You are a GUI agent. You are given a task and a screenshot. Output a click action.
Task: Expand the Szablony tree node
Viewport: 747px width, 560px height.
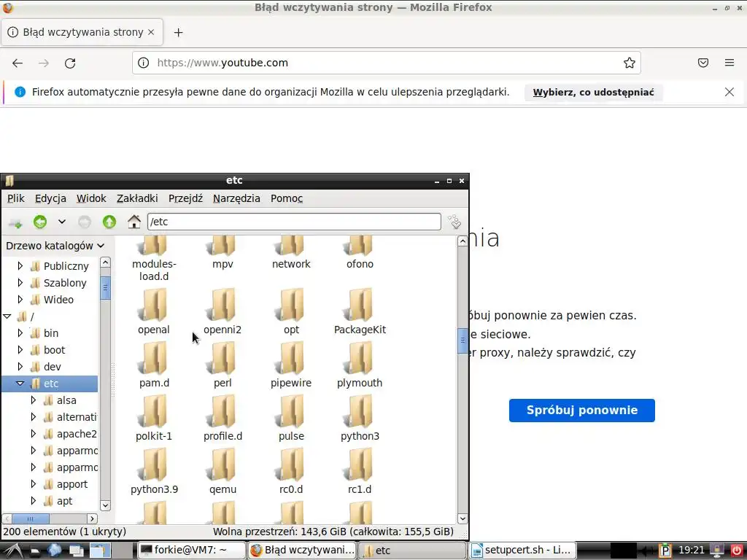pyautogui.click(x=20, y=282)
